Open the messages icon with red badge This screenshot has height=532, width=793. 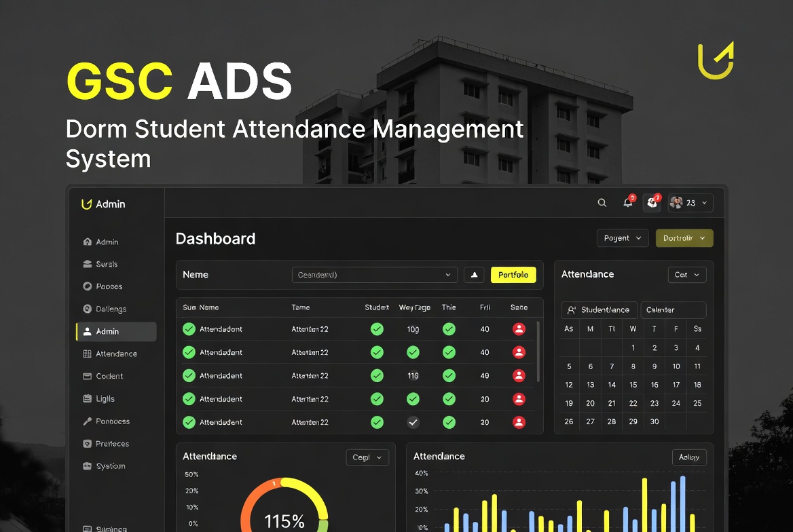[x=652, y=202]
